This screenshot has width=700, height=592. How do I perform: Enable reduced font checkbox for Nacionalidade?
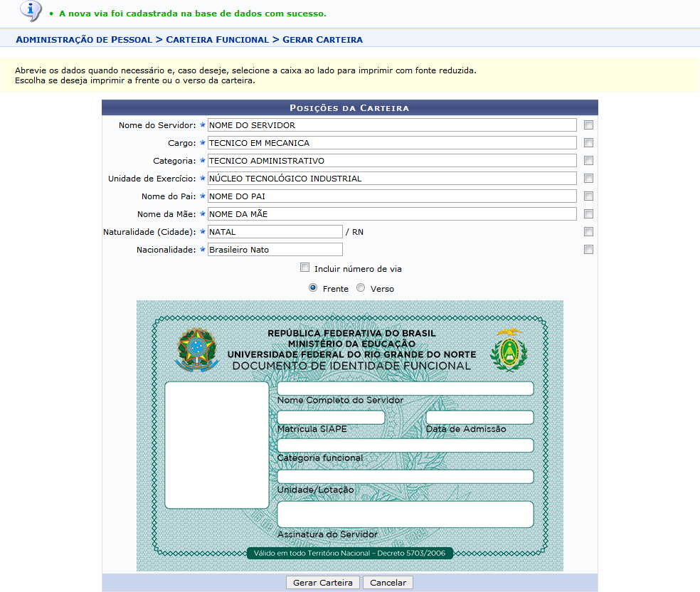click(588, 250)
